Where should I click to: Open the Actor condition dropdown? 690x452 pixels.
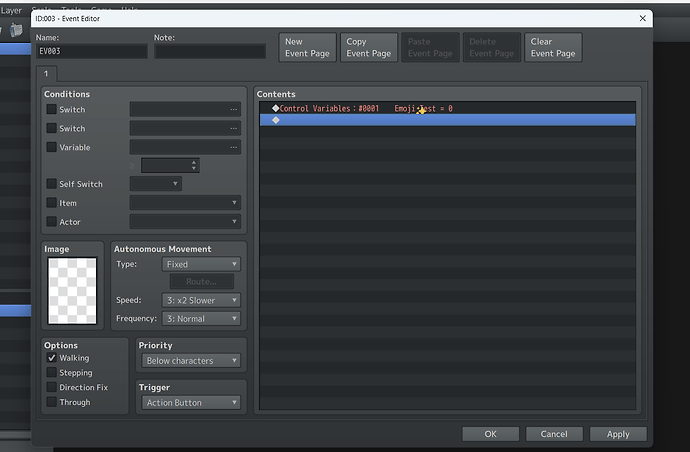coord(185,221)
